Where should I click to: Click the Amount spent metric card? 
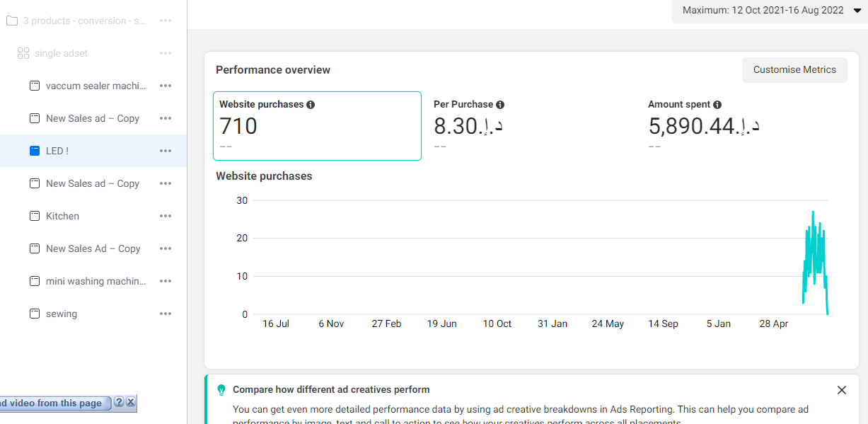pos(743,126)
